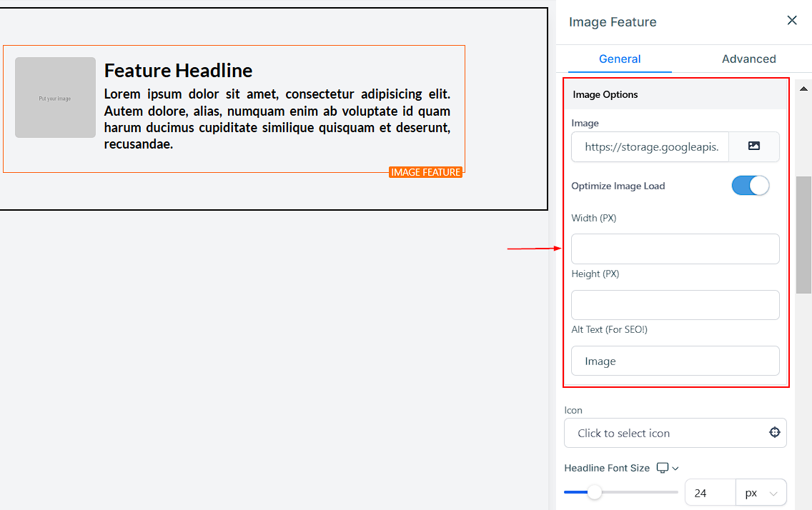Expand responsive device chevron by Headline Font Size

click(675, 469)
